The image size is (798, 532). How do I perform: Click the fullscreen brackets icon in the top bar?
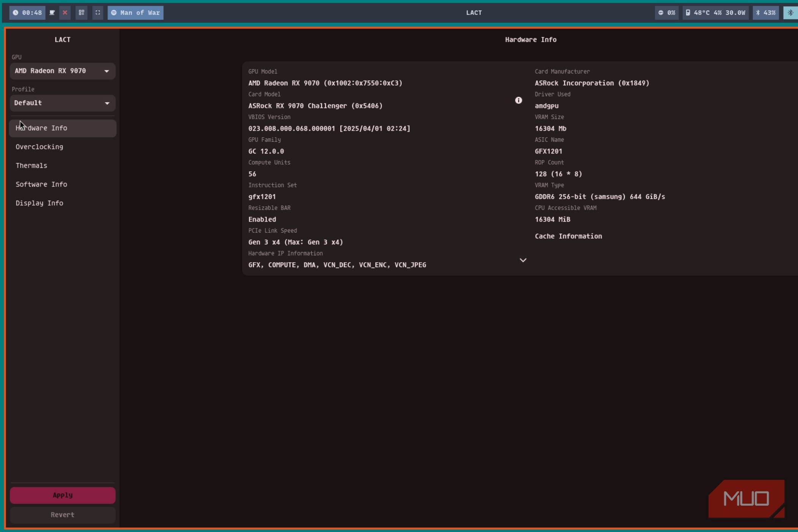tap(98, 13)
